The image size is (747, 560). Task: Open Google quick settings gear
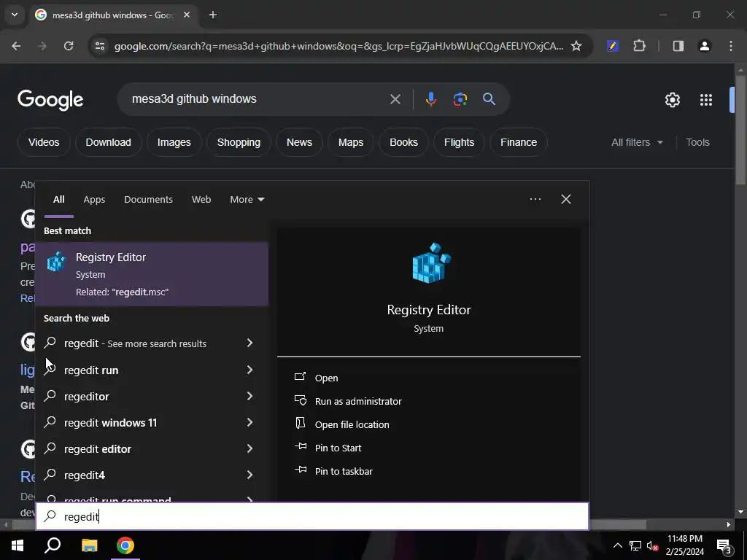[x=672, y=100]
